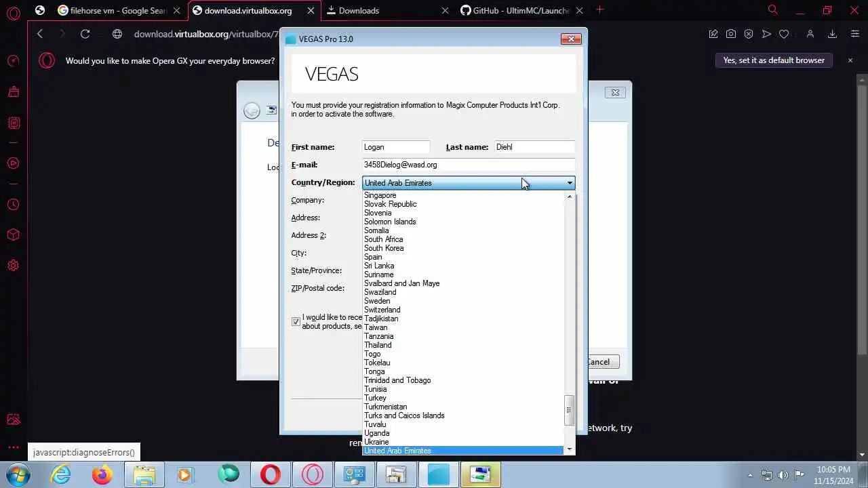Uncheck the 'I would like to receive' checkbox

pos(296,322)
